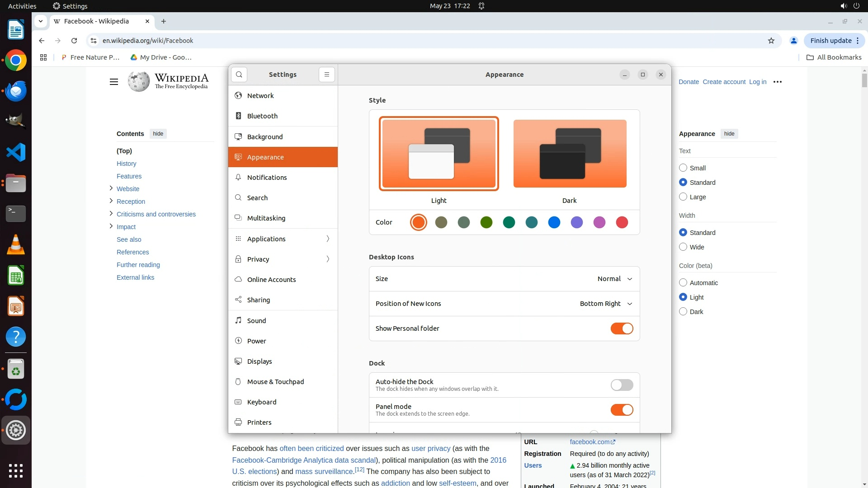868x488 pixels.
Task: Open the desktop icons Size dropdown
Action: click(x=614, y=279)
